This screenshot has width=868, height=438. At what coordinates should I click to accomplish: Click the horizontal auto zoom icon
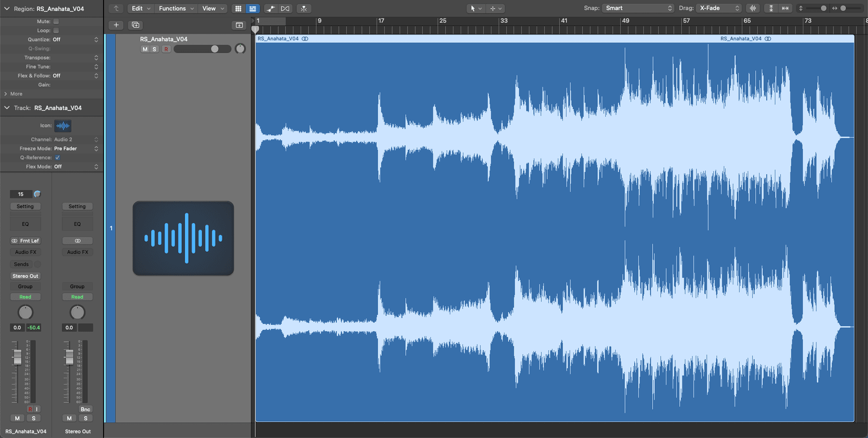[785, 8]
